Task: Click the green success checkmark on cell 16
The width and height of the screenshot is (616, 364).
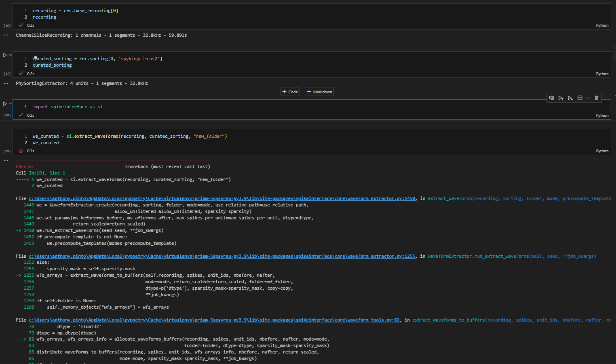Action: (21, 25)
